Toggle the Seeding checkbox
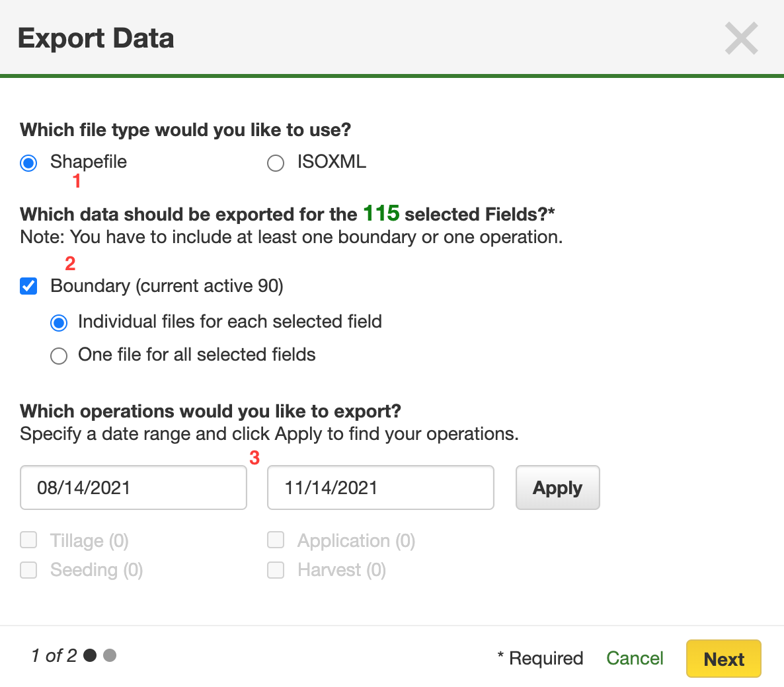 pyautogui.click(x=28, y=569)
